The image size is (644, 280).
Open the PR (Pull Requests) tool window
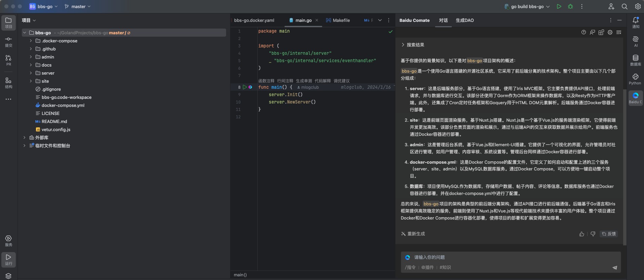click(x=8, y=61)
